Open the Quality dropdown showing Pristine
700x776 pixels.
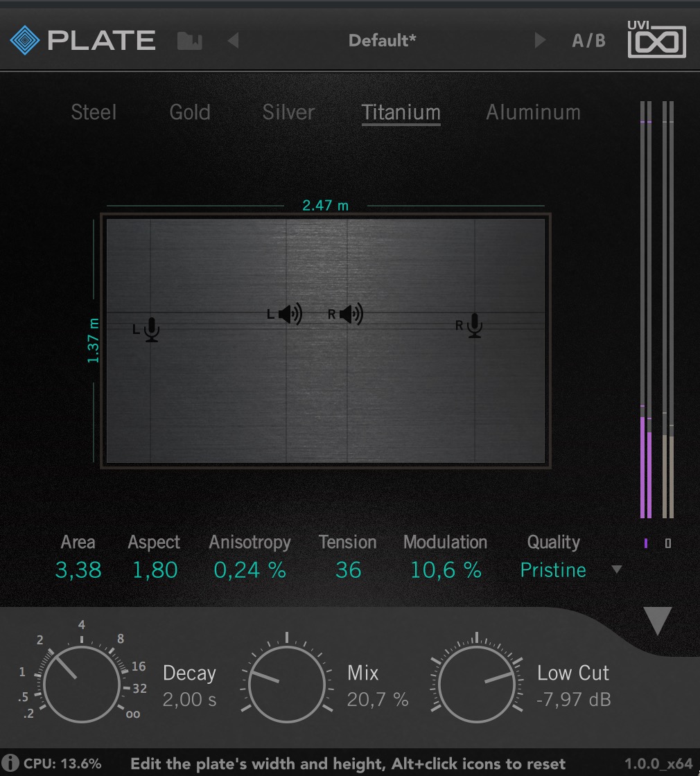(x=552, y=570)
